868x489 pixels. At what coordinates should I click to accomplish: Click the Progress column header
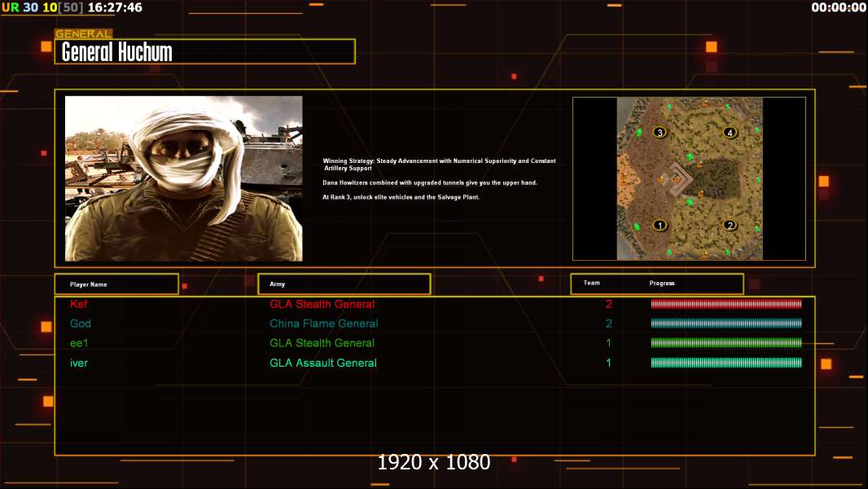coord(662,284)
